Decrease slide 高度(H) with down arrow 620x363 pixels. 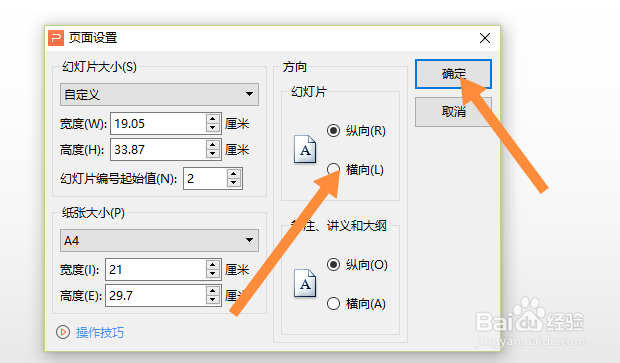tap(213, 154)
